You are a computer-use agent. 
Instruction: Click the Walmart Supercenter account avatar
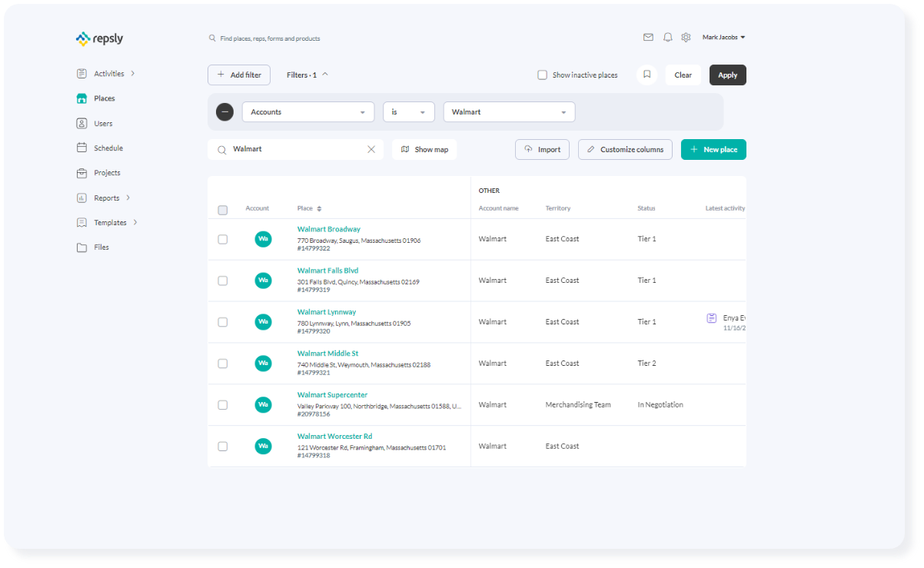click(x=263, y=404)
